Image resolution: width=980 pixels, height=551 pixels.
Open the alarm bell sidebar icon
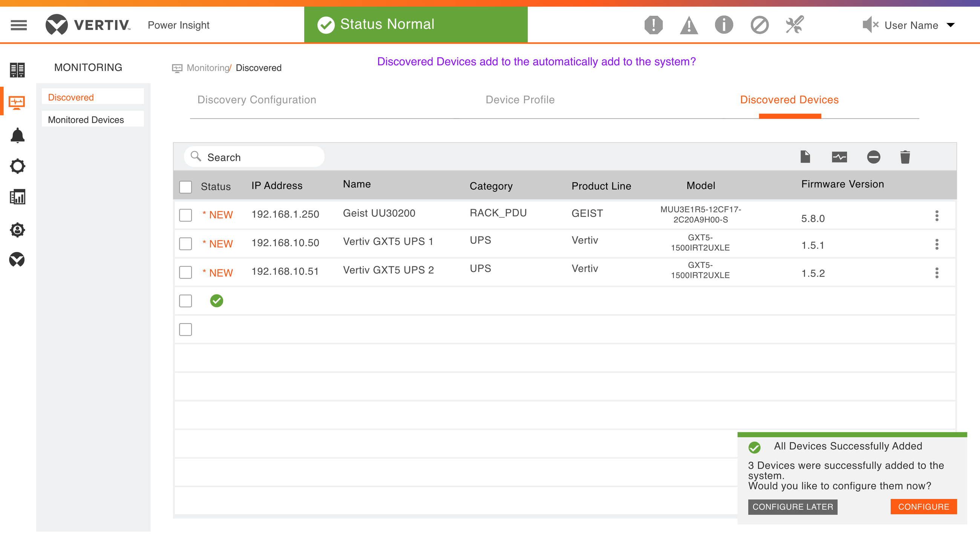click(17, 135)
